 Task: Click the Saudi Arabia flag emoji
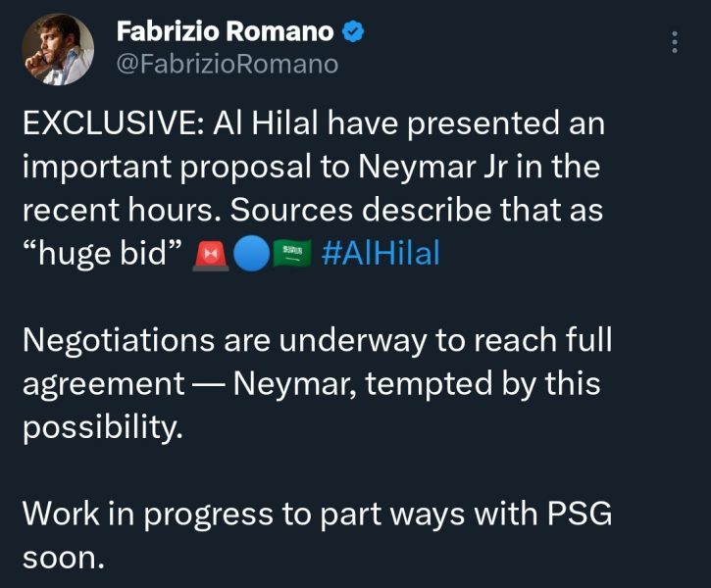[x=292, y=256]
